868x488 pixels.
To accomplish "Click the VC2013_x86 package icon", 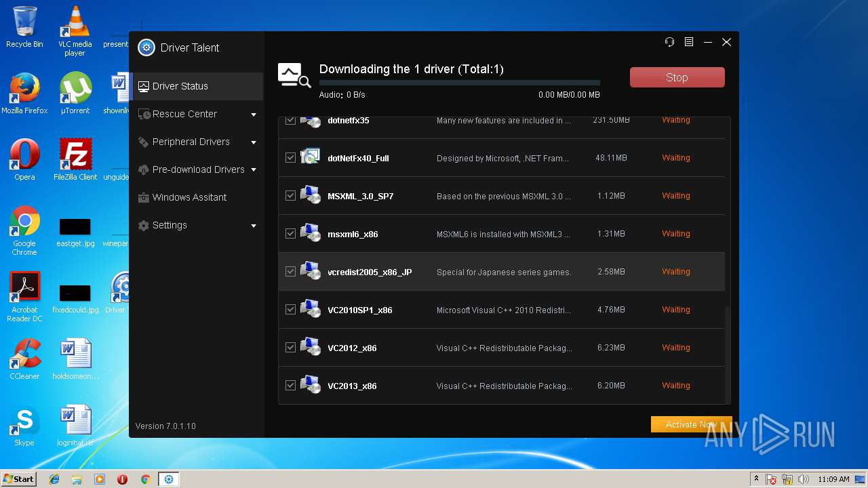I will (310, 385).
